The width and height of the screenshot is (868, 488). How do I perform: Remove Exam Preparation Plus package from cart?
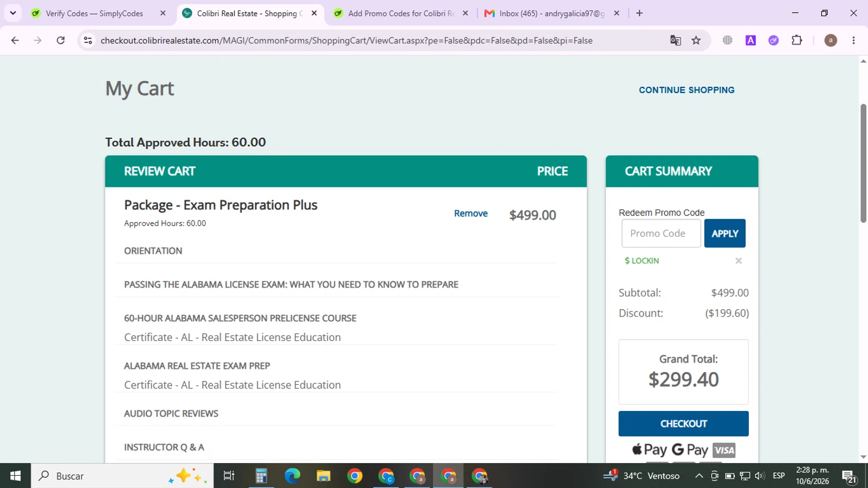click(470, 214)
